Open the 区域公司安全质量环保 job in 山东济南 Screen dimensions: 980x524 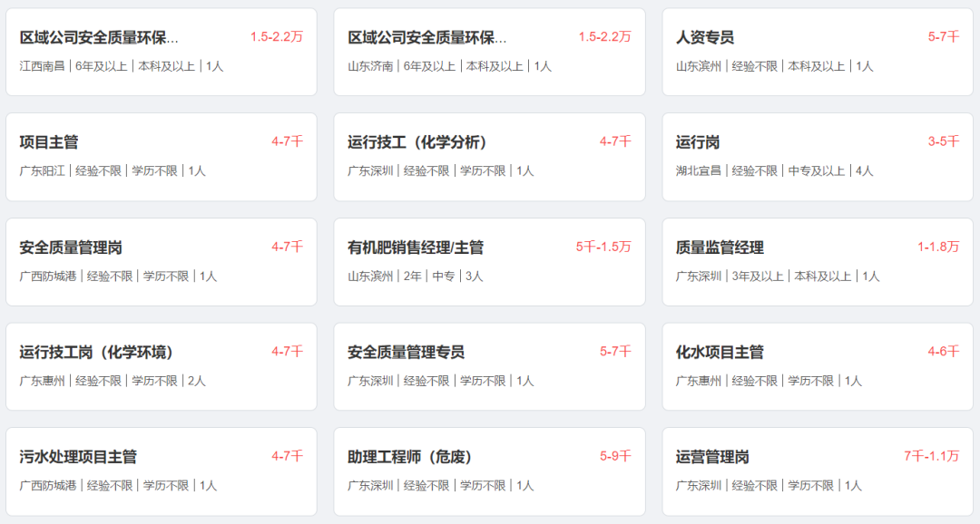(426, 37)
